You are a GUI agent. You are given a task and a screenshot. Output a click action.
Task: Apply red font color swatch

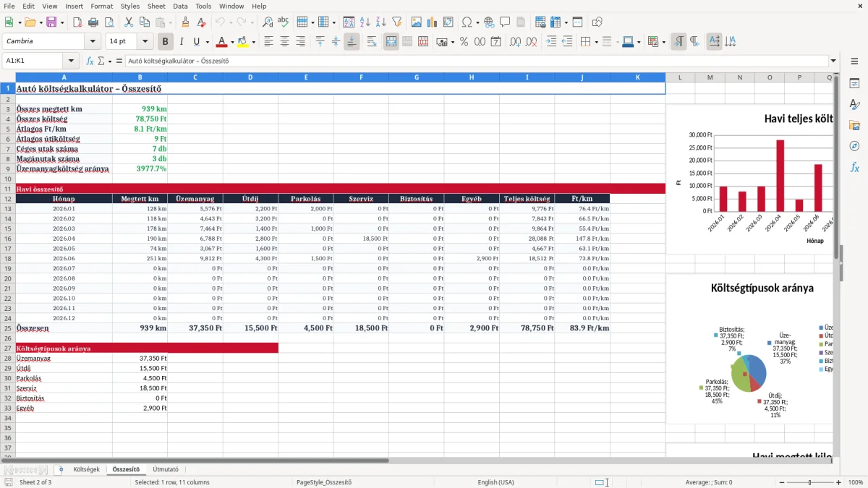222,42
